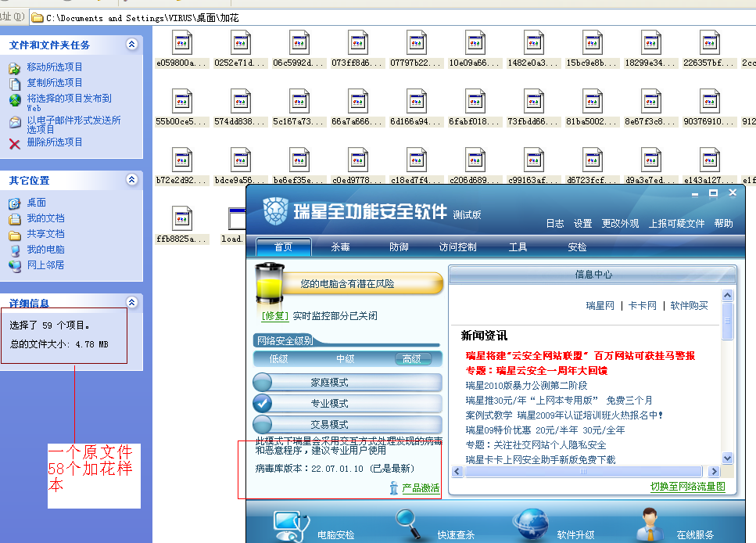Open the 卡卡网 link
756x543 pixels.
(x=643, y=305)
